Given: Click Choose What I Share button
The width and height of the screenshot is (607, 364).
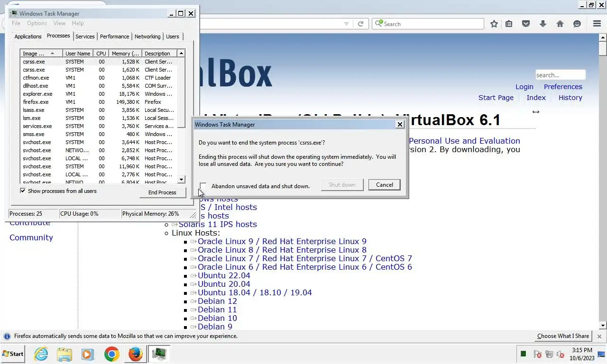Looking at the screenshot, I should coord(563,336).
